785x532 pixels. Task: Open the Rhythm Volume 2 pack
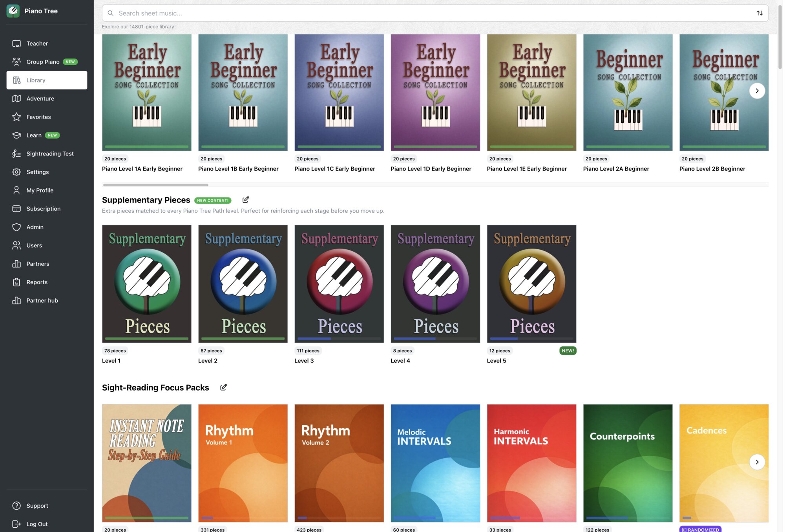tap(339, 463)
